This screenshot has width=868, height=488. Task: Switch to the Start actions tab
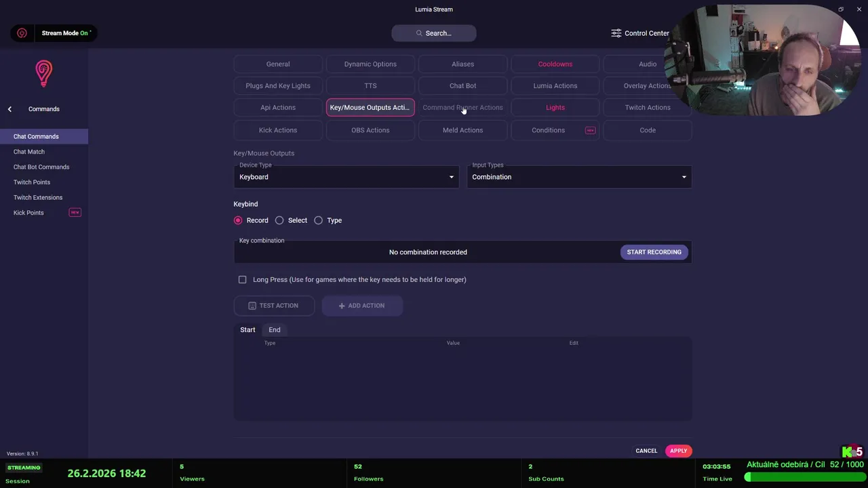pos(248,330)
